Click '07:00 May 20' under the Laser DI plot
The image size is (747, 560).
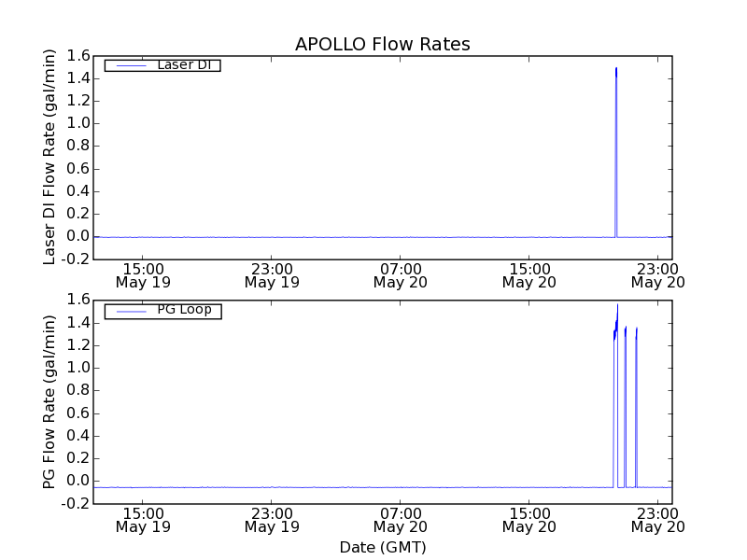tap(401, 275)
